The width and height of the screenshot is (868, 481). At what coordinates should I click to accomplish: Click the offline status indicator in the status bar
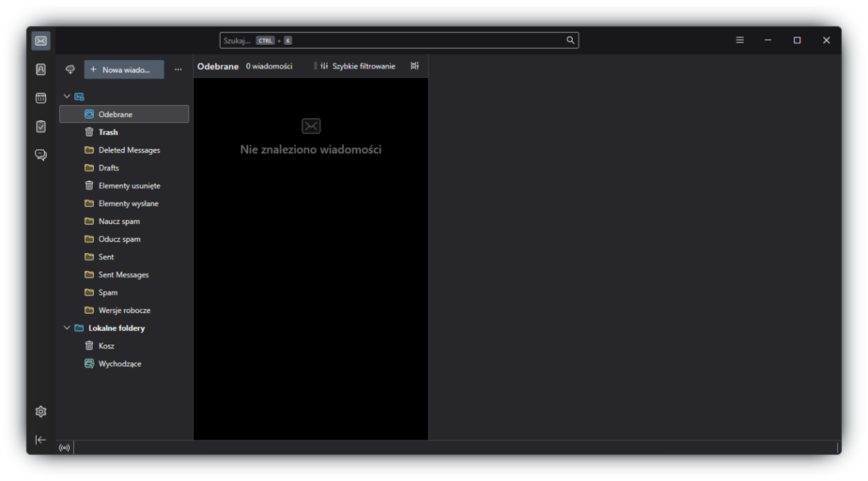pos(64,447)
